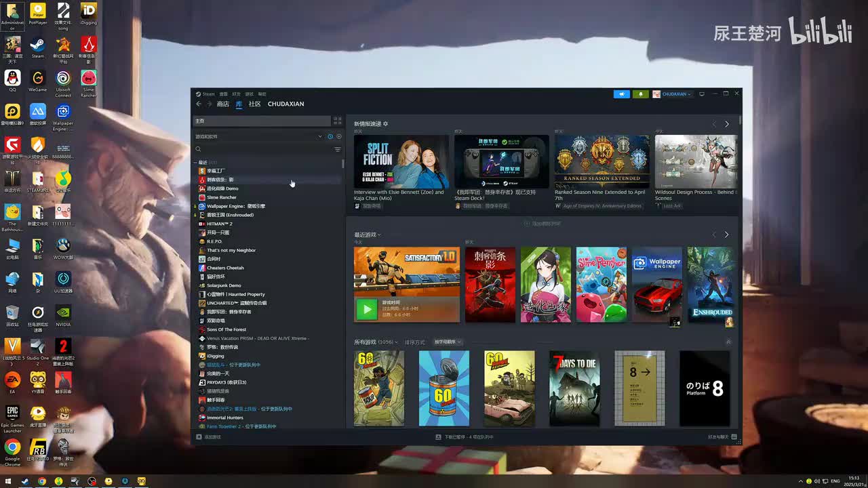
Task: Open Ubisoft Connect desktop shortcut
Action: 63,83
